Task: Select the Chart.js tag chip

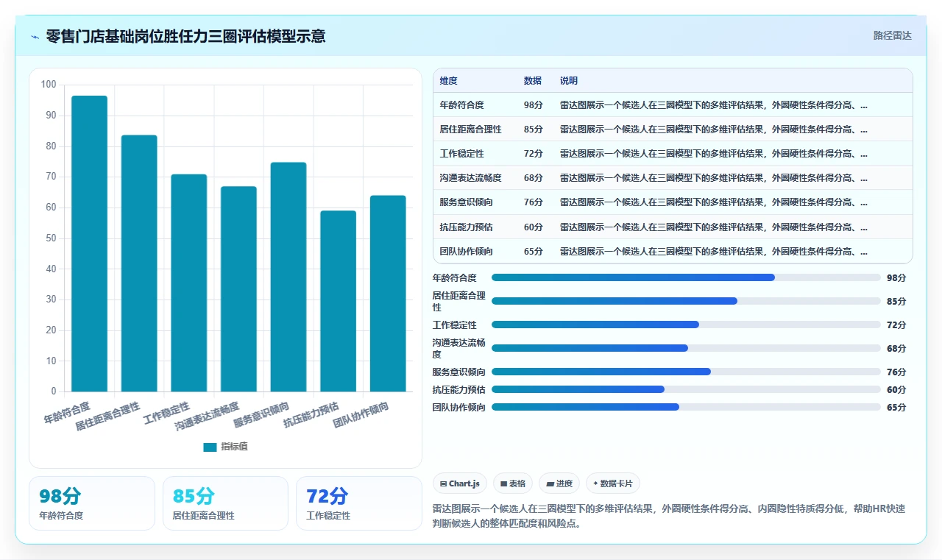Action: [x=460, y=483]
